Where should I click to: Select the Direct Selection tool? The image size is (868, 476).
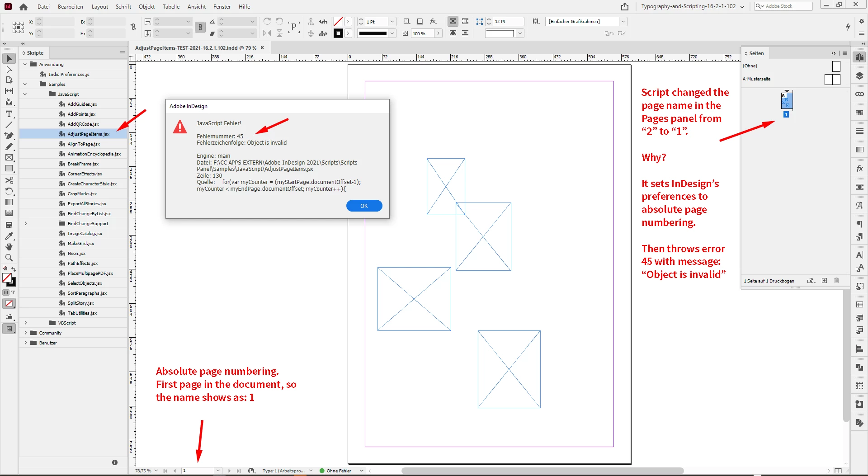[x=9, y=69]
